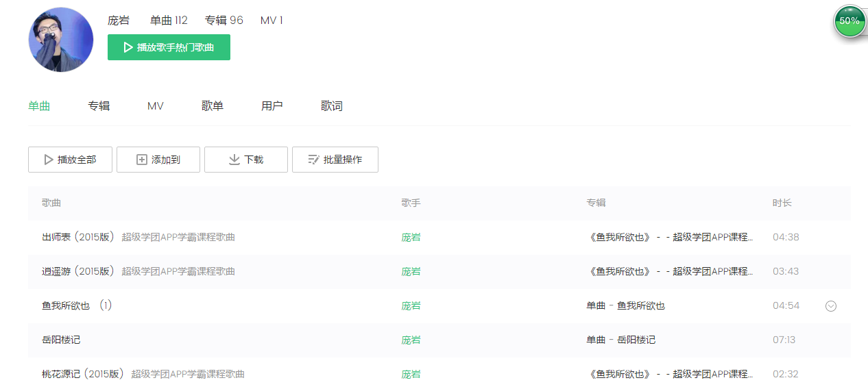Click 庞岩 artist link in 逍遥游 row
The width and height of the screenshot is (868, 389).
coord(411,271)
